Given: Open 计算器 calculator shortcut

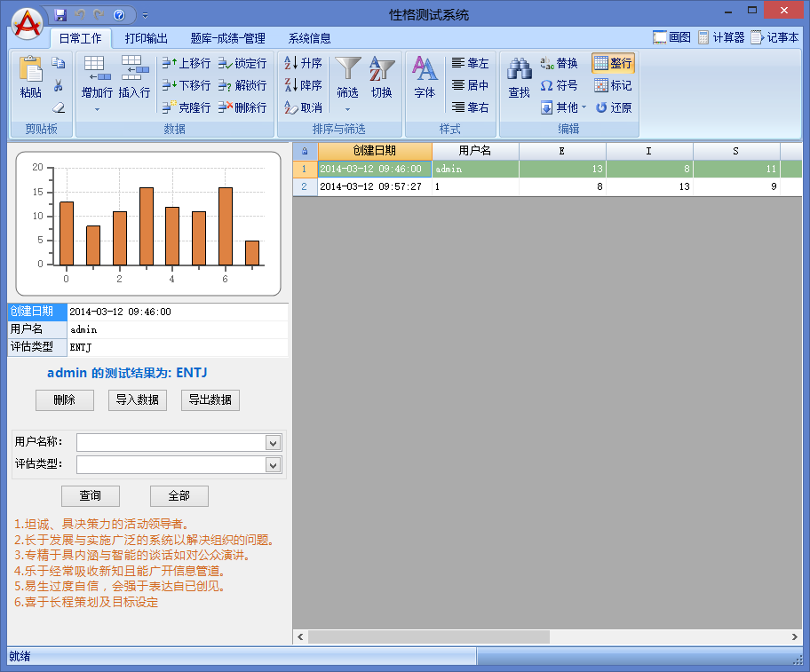Looking at the screenshot, I should 721,37.
